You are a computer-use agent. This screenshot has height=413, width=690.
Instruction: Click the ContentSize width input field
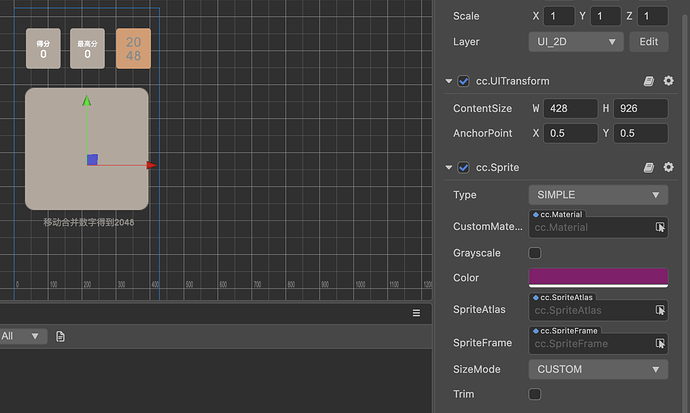tap(570, 108)
